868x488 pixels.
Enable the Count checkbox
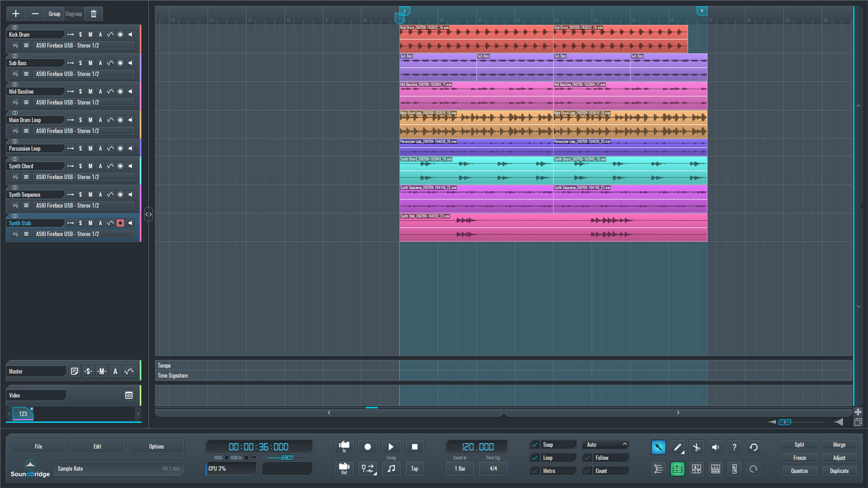click(x=587, y=471)
